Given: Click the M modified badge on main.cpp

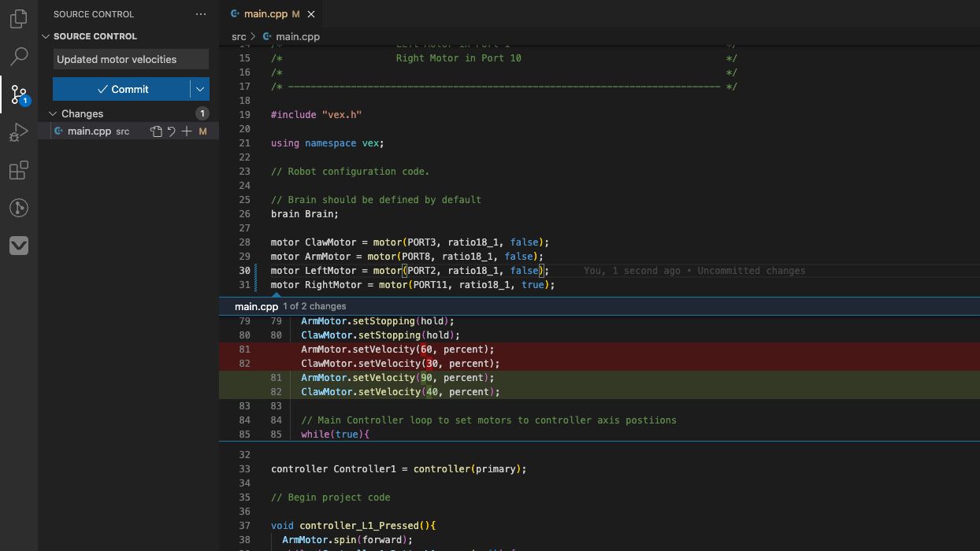Looking at the screenshot, I should (x=202, y=131).
